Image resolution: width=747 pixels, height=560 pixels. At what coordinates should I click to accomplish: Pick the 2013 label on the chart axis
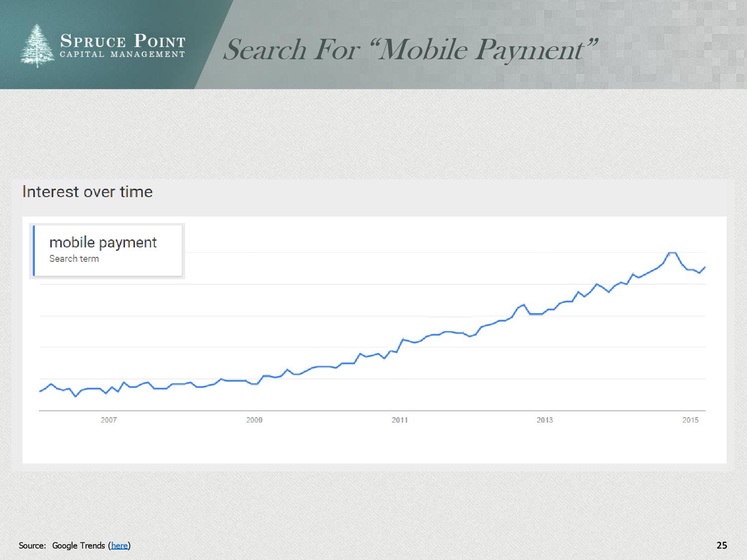(x=545, y=420)
